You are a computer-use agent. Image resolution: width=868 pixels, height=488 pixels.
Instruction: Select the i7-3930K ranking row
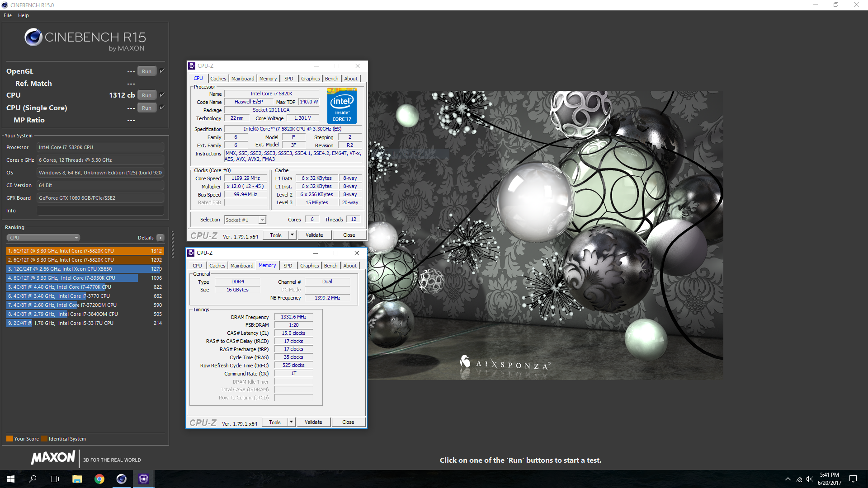[85, 278]
